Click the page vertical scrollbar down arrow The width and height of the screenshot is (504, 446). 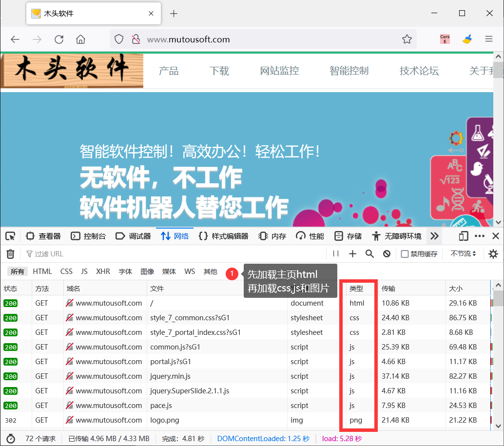pos(498,222)
